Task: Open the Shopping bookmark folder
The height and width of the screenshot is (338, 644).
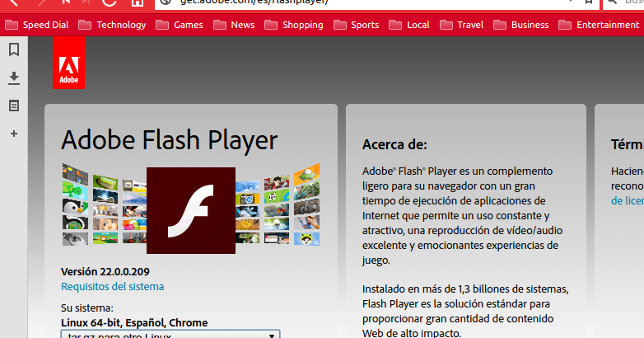Action: click(294, 25)
